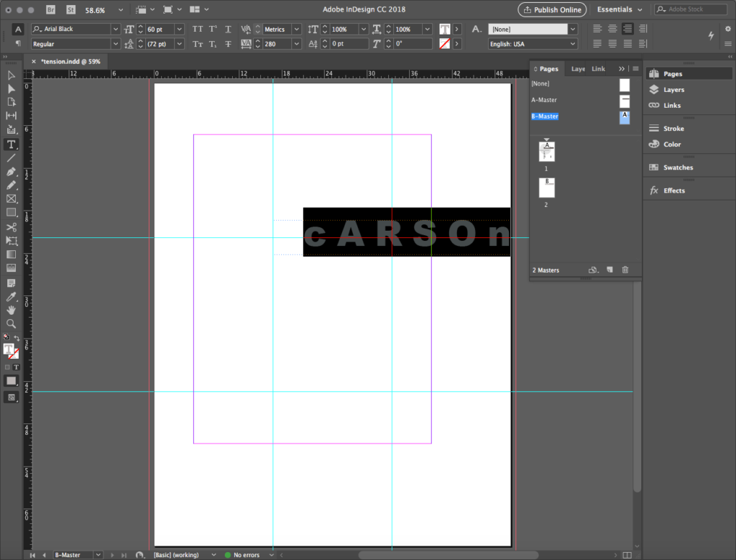The image size is (736, 560).
Task: Click the Publish Online button
Action: point(552,10)
